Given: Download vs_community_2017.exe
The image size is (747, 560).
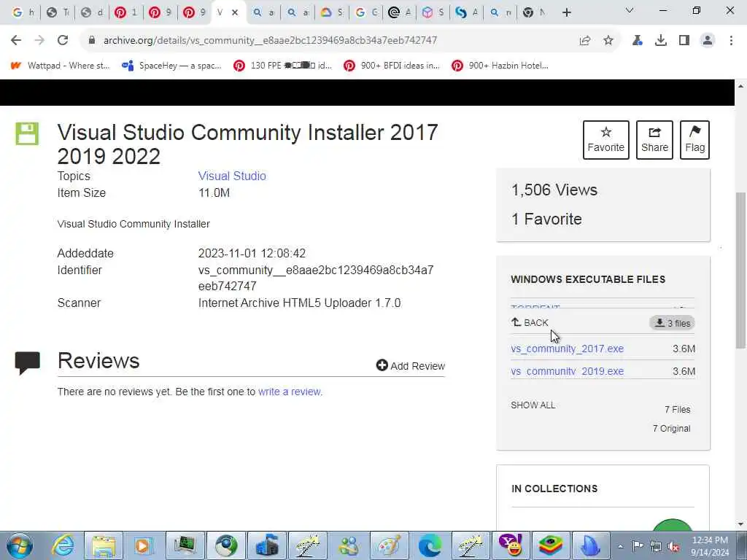Looking at the screenshot, I should [567, 349].
